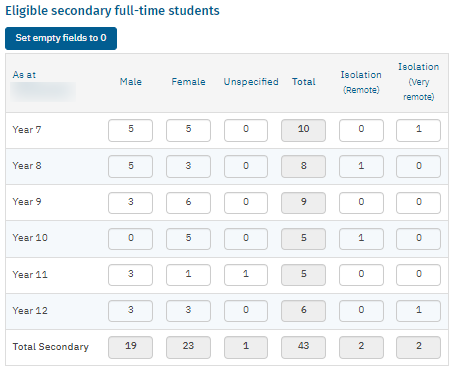Select the Year 8 Female input field
Viewport: 456px width, 371px height.
[188, 166]
